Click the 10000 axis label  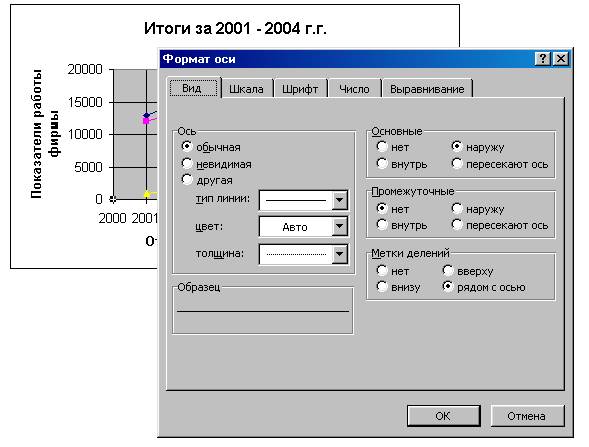point(85,134)
